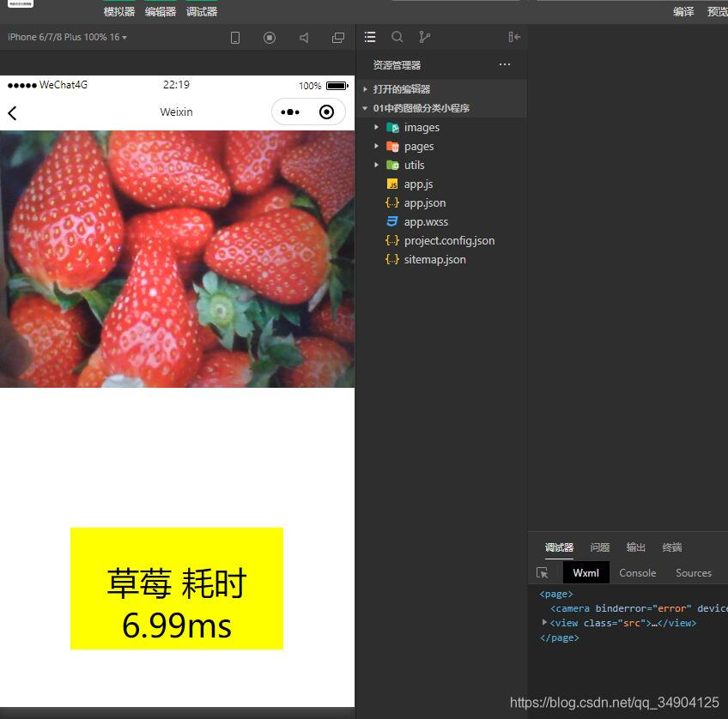Image resolution: width=728 pixels, height=719 pixels.
Task: Click the app.wxss file icon
Action: (392, 221)
